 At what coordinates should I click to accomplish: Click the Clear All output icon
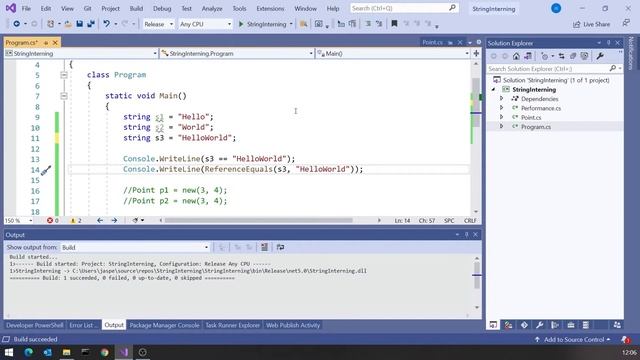click(x=264, y=247)
